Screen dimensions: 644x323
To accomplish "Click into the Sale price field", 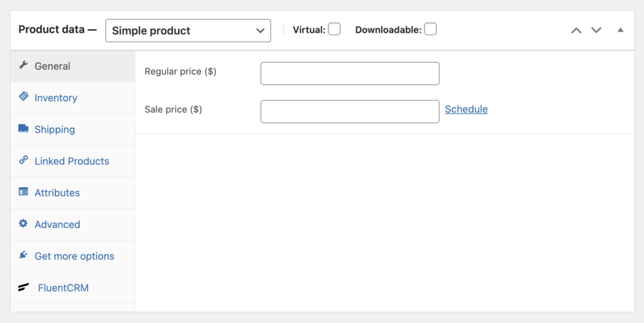I will tap(350, 111).
